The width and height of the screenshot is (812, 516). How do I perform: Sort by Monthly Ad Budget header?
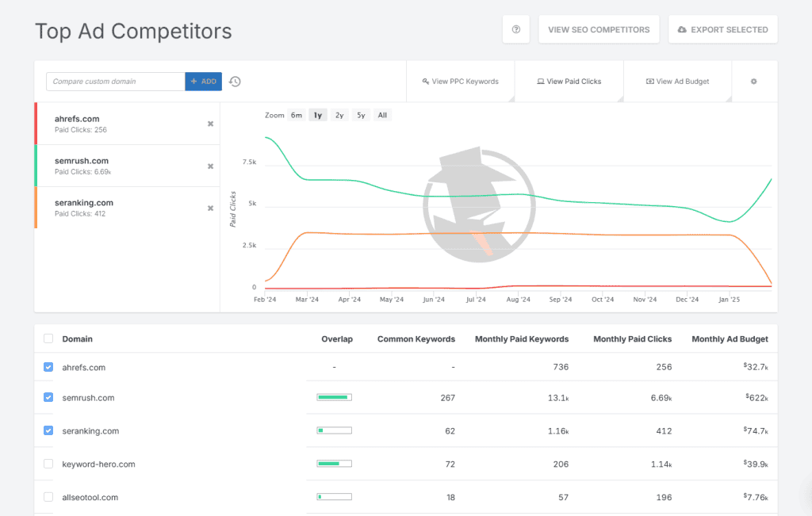click(730, 339)
